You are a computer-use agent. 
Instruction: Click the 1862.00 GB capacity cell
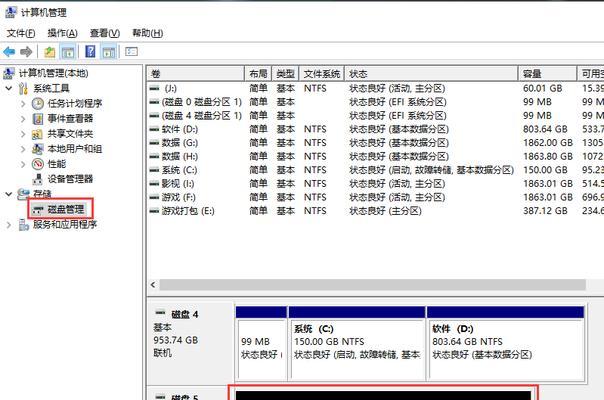coord(547,143)
